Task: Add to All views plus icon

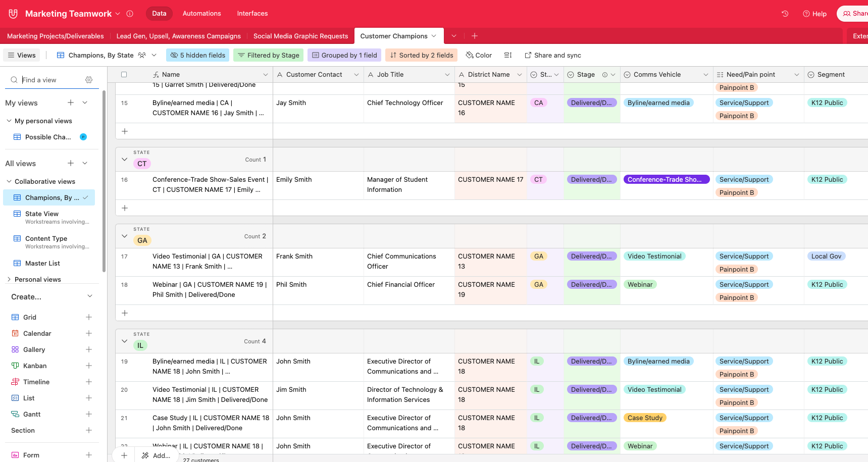Action: click(x=71, y=163)
